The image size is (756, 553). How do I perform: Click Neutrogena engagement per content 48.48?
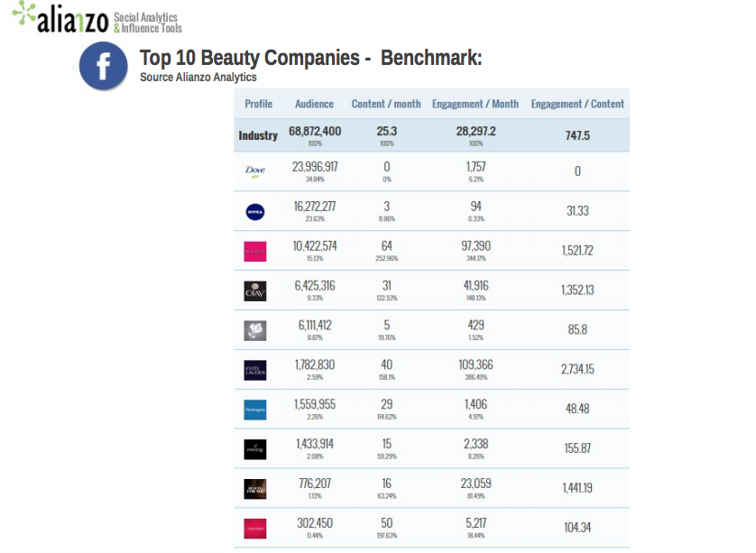pyautogui.click(x=577, y=409)
